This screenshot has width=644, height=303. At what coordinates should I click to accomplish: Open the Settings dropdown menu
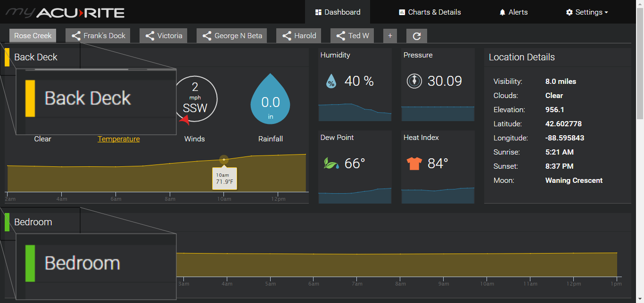[586, 12]
